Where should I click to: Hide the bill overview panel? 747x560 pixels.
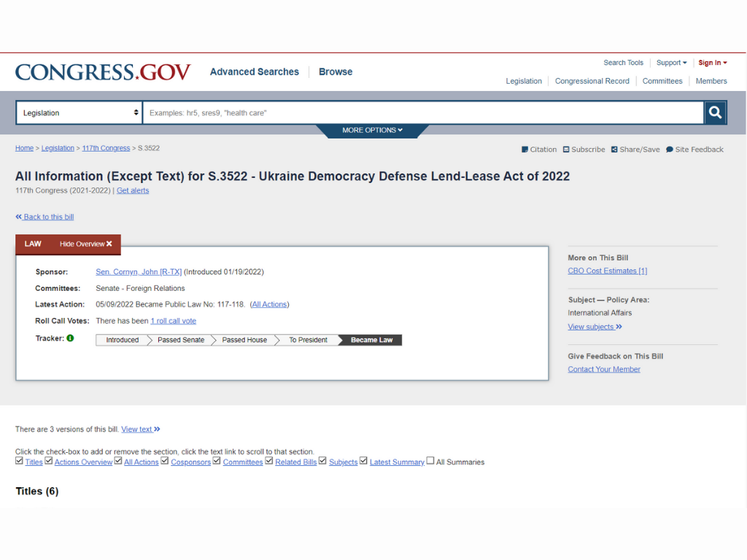click(86, 244)
